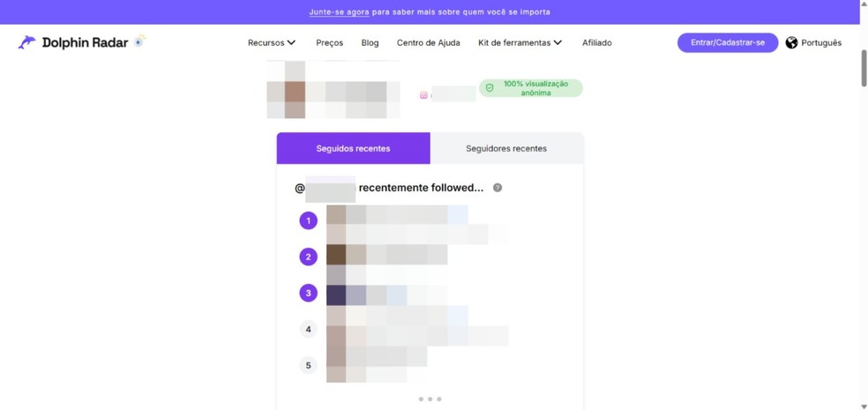
Task: Click the green shield anonymous icon
Action: pyautogui.click(x=490, y=88)
